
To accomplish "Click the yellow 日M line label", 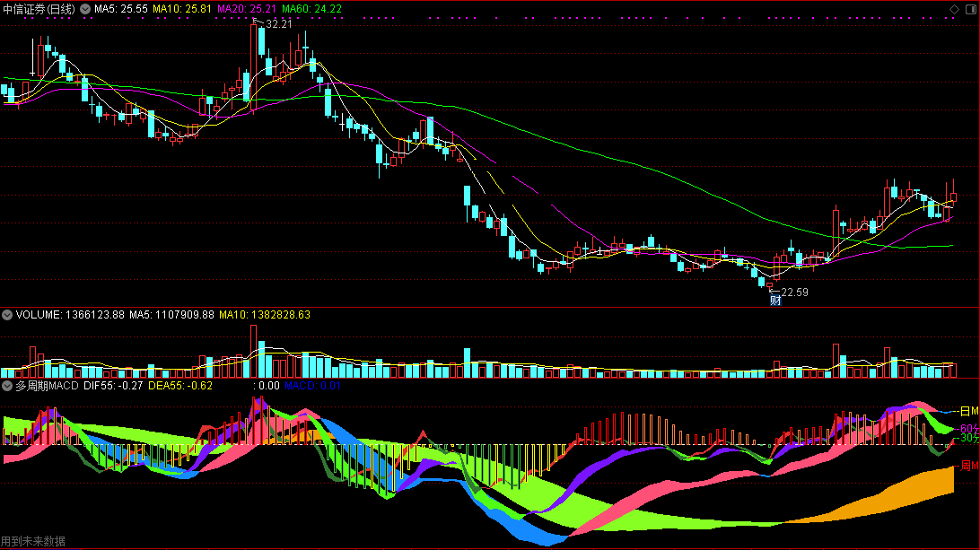I will coord(969,411).
